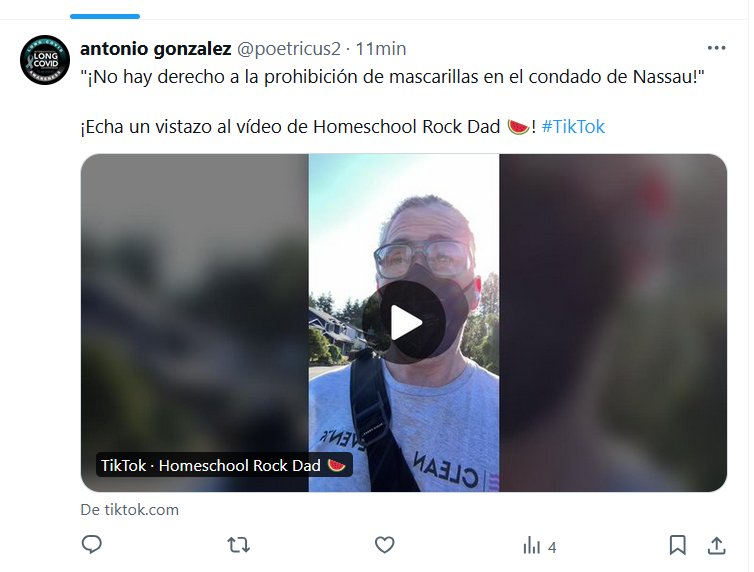754x572 pixels.
Task: Open the 11min timestamp link
Action: pyautogui.click(x=380, y=49)
